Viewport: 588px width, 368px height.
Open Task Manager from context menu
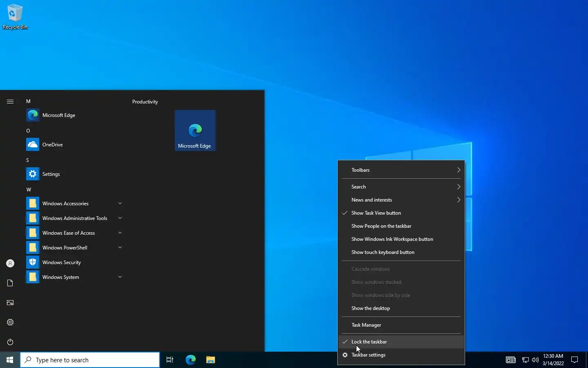[401, 325]
